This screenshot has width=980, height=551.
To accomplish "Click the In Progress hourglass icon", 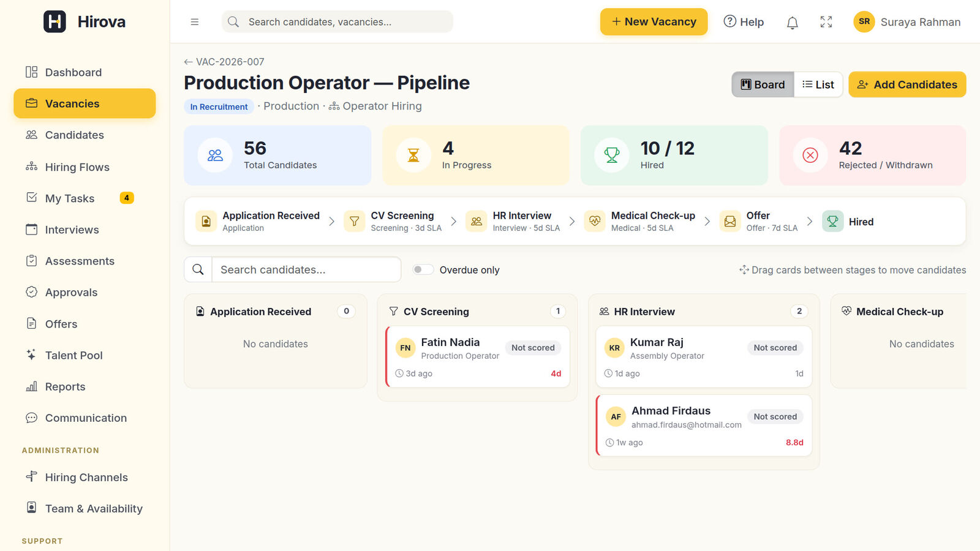I will pyautogui.click(x=413, y=156).
